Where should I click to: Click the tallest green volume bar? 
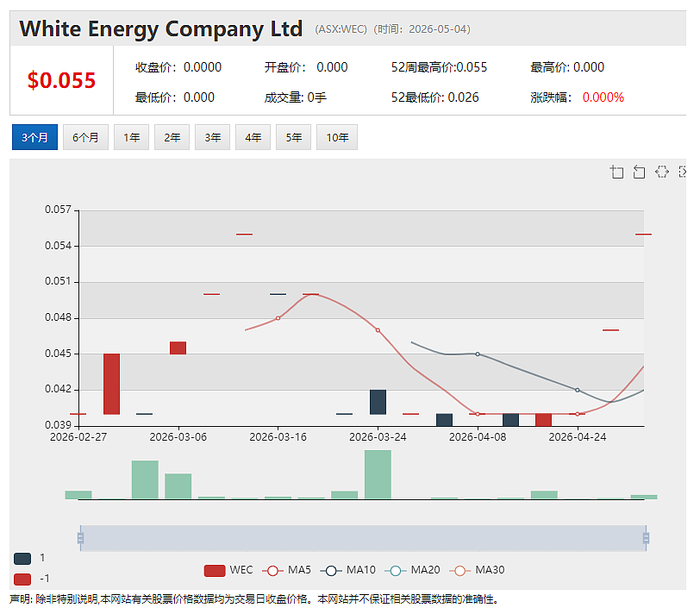pos(378,474)
